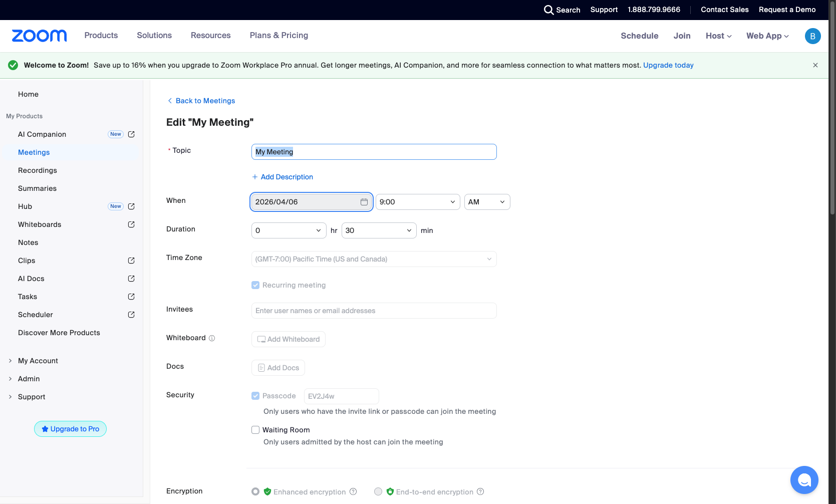This screenshot has height=504, width=836.
Task: Open Notes in sidebar
Action: tap(28, 242)
